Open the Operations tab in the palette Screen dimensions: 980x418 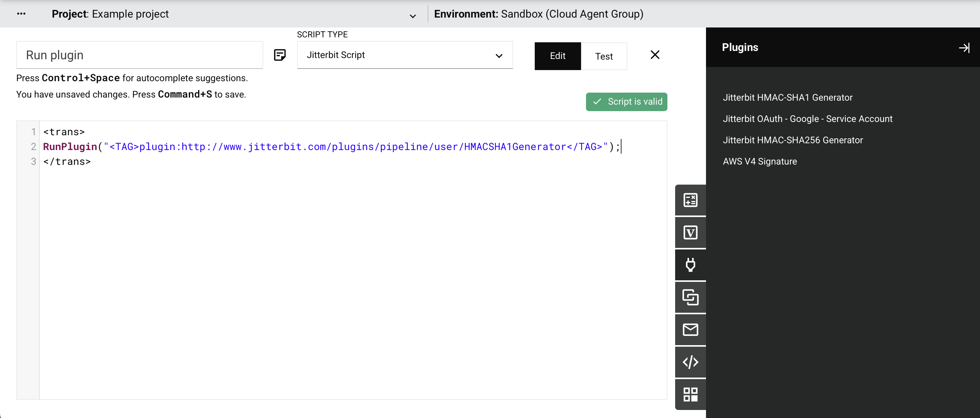point(690,297)
